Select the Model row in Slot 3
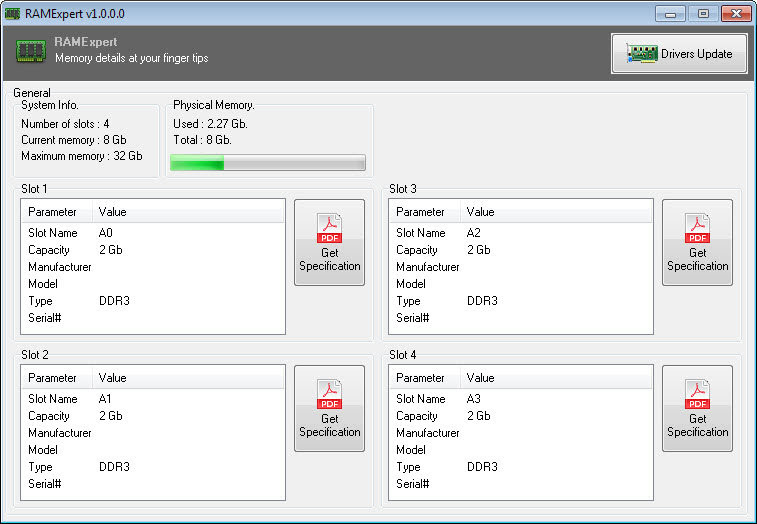 [x=520, y=284]
